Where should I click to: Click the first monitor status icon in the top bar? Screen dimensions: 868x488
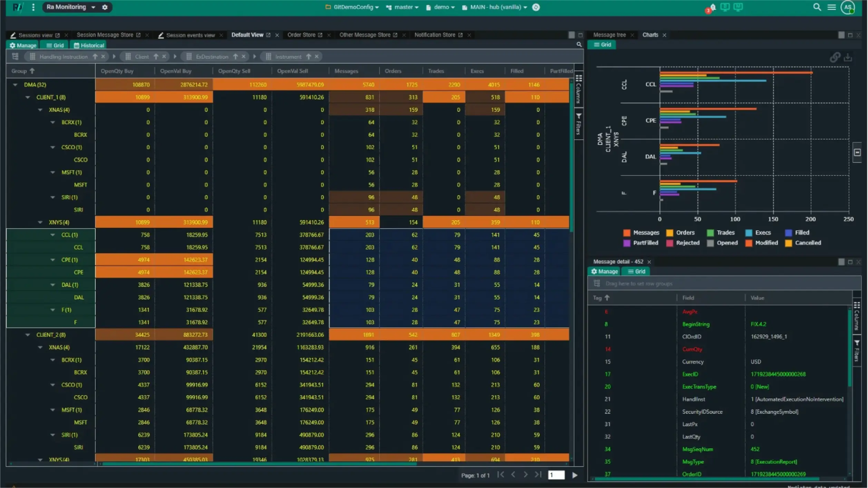coord(725,7)
